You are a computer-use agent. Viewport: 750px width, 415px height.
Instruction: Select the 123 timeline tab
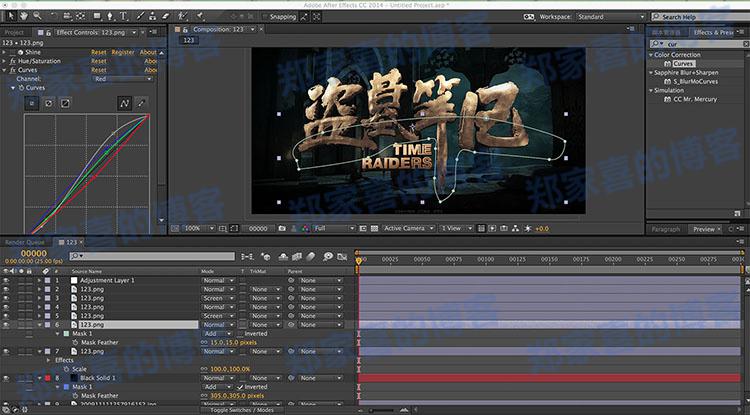coord(71,242)
